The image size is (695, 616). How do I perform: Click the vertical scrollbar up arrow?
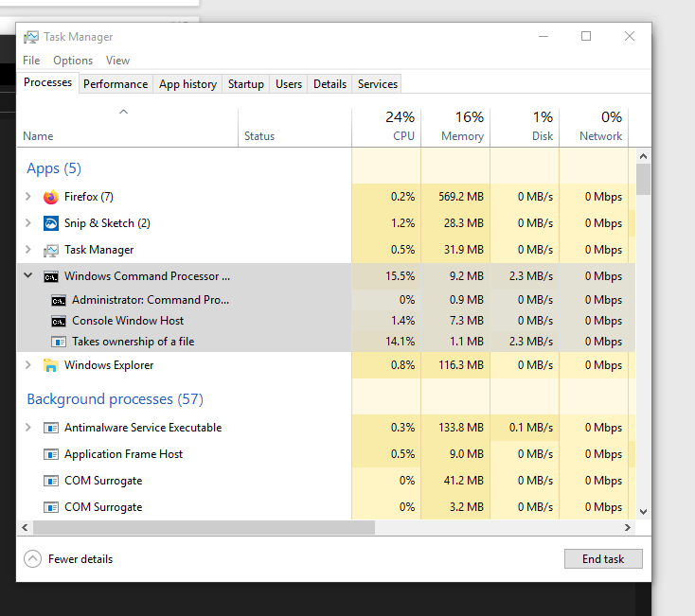[643, 156]
